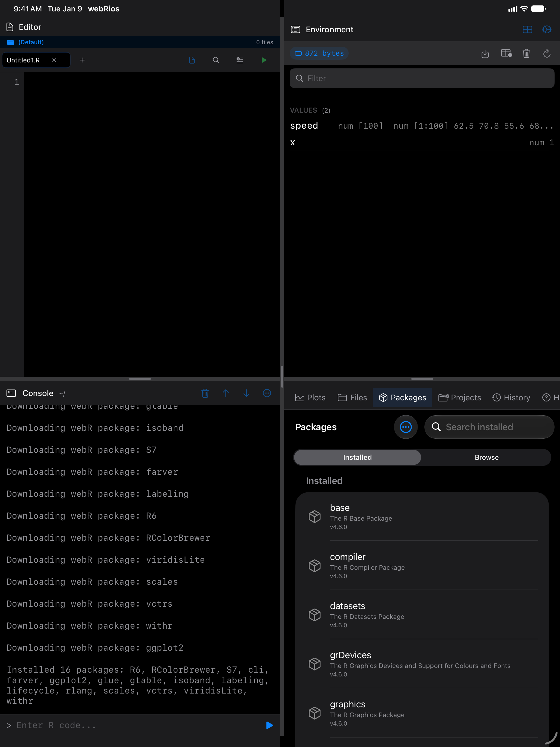Click the Editor document icon
The image size is (560, 747).
point(10,27)
